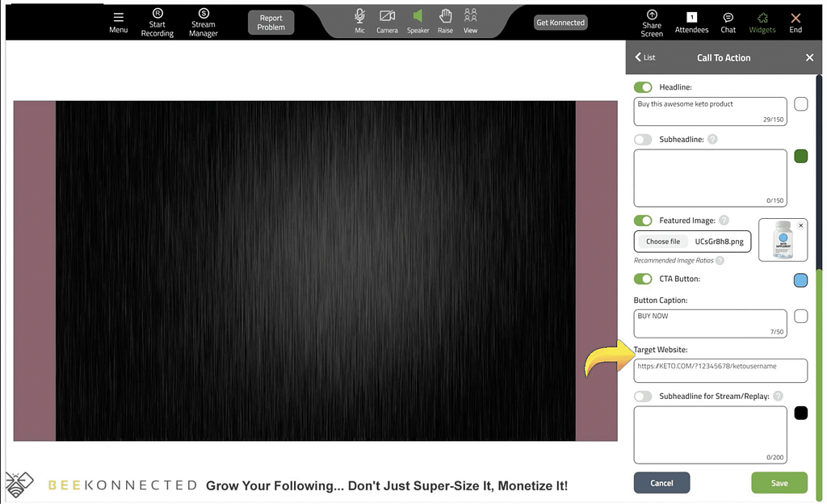Toggle the Camera icon
The height and width of the screenshot is (504, 827).
(387, 16)
